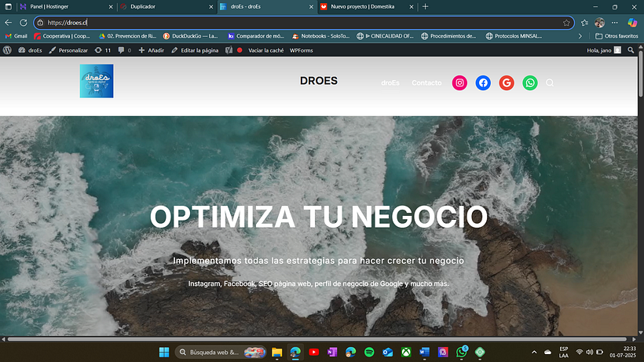Open the website search magnifier icon
Viewport: 644px width, 362px height.
coord(550,82)
